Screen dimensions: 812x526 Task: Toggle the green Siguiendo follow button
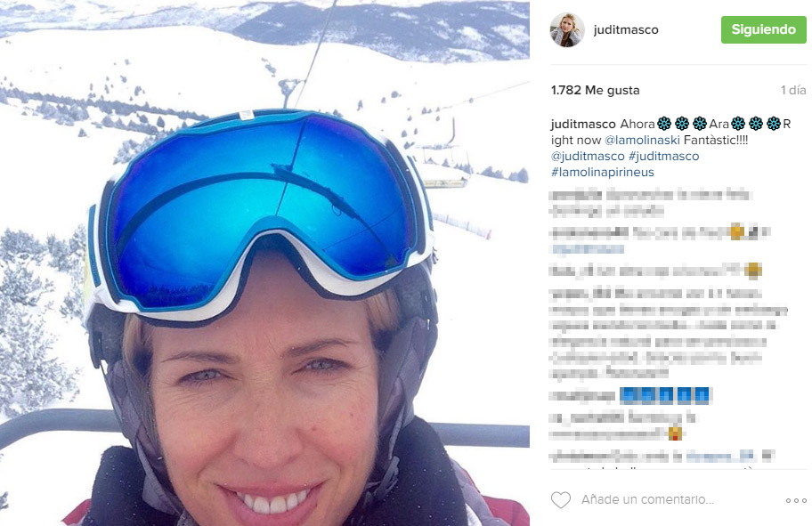pos(763,29)
